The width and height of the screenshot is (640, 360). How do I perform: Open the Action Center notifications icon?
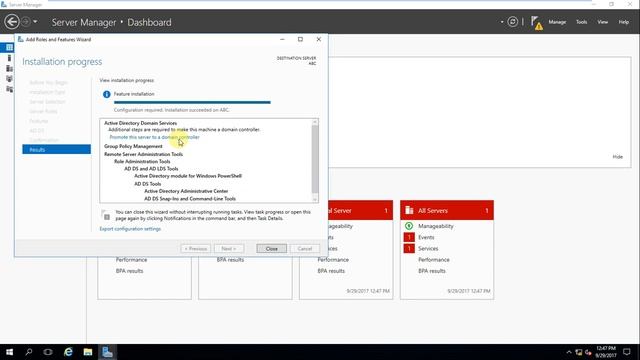pos(627,352)
